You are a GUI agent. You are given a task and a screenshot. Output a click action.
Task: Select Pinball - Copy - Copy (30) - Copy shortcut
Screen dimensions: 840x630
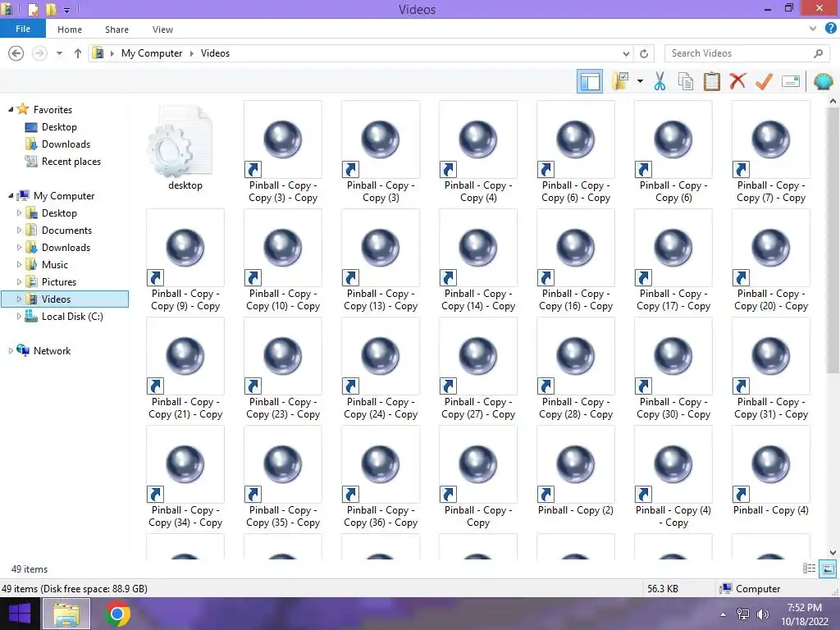673,369
